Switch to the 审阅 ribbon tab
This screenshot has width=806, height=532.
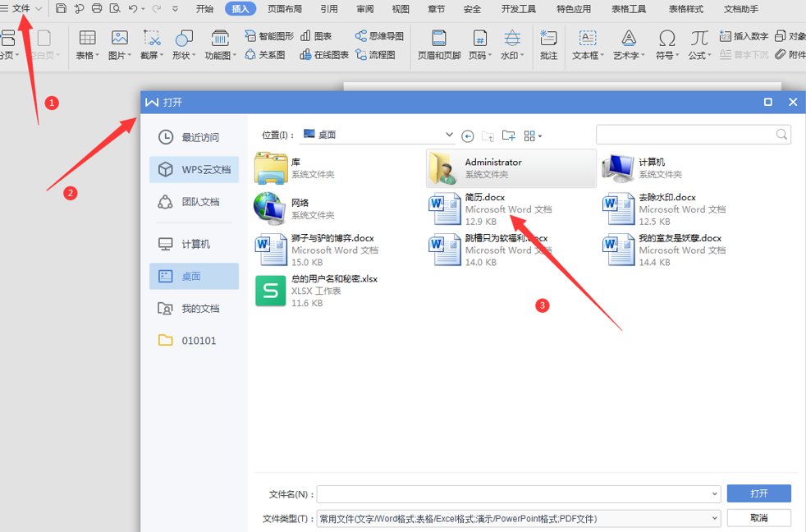pyautogui.click(x=365, y=9)
